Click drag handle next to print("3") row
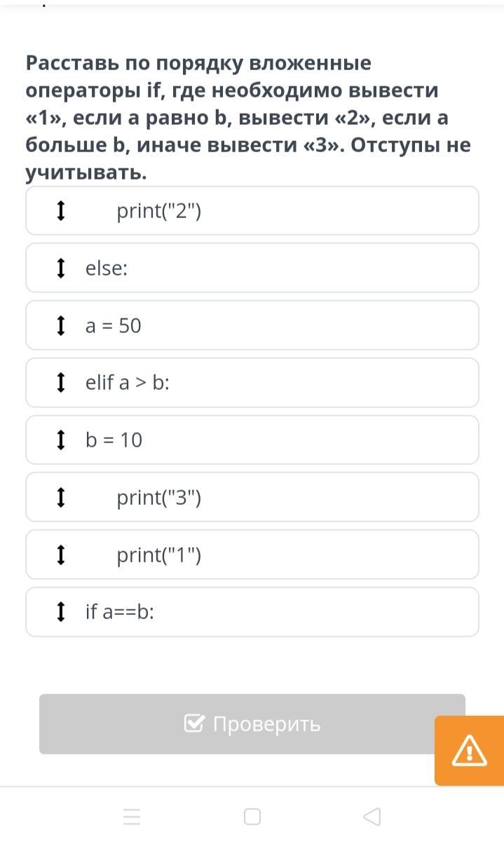The height and width of the screenshot is (847, 504). 61,498
